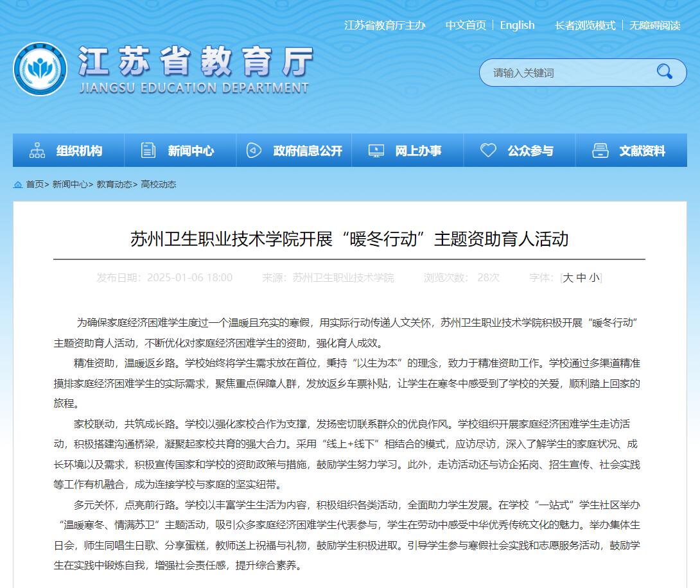Image resolution: width=700 pixels, height=588 pixels.
Task: Click the 文献资料 archive icon
Action: tap(600, 150)
